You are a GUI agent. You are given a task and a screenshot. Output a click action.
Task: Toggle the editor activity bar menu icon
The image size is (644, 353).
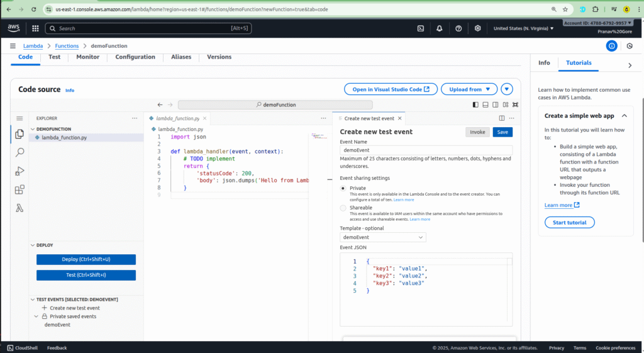coord(19,118)
